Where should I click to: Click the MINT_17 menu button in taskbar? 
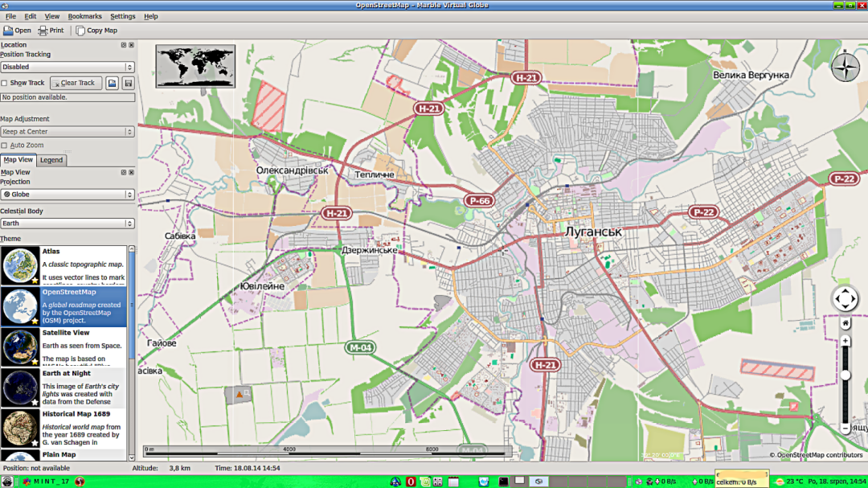click(46, 482)
